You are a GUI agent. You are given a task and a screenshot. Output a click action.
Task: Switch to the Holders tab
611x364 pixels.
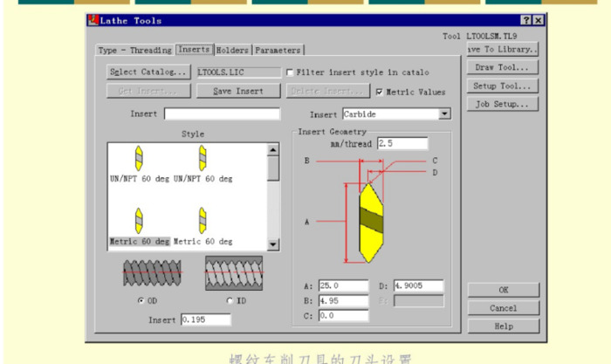coord(232,51)
